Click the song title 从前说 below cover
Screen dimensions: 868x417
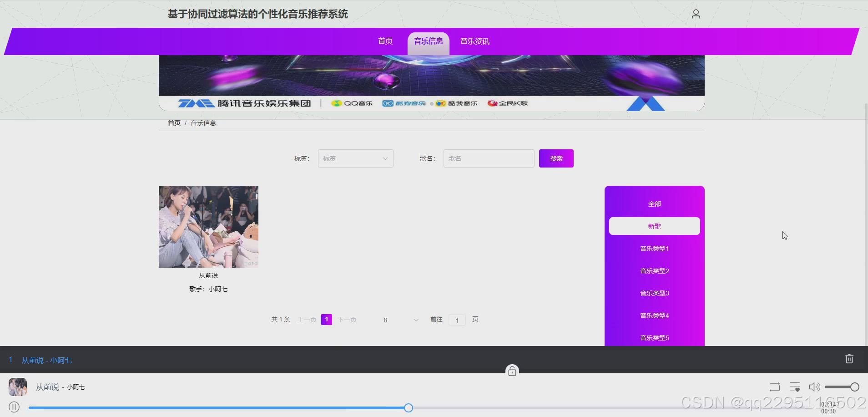pyautogui.click(x=208, y=275)
